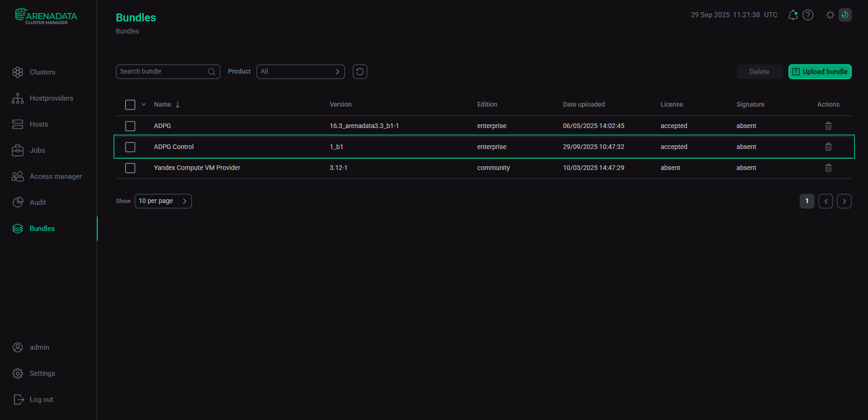Focus the Search bundle input field

[x=160, y=72]
